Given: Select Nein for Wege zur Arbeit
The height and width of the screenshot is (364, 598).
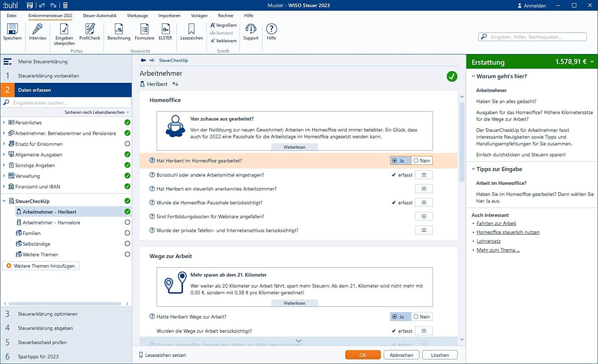Looking at the screenshot, I should 421,317.
